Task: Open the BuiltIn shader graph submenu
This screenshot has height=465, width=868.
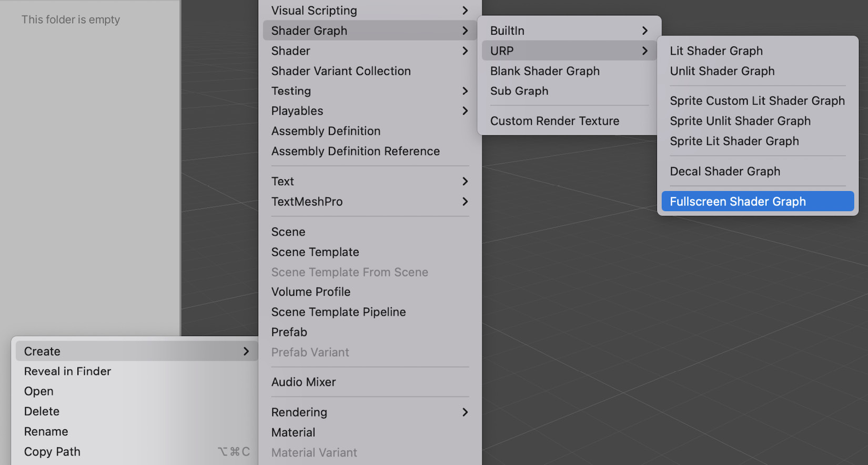Action: point(569,31)
